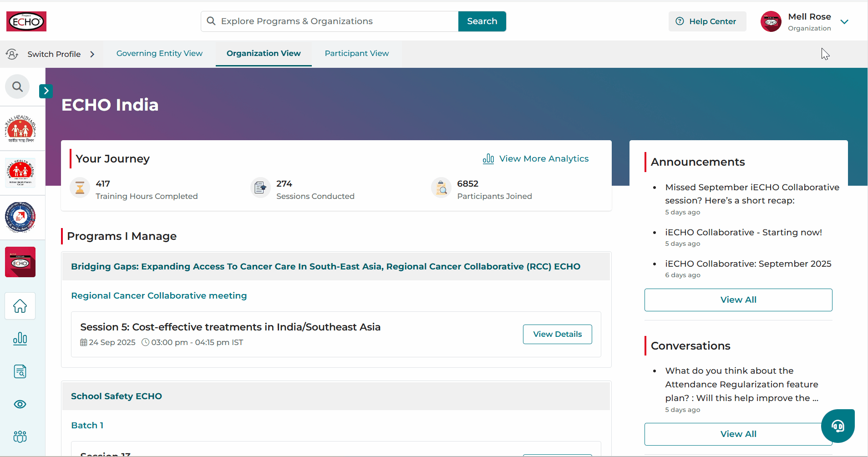
Task: Open the Home icon in sidebar
Action: point(20,306)
